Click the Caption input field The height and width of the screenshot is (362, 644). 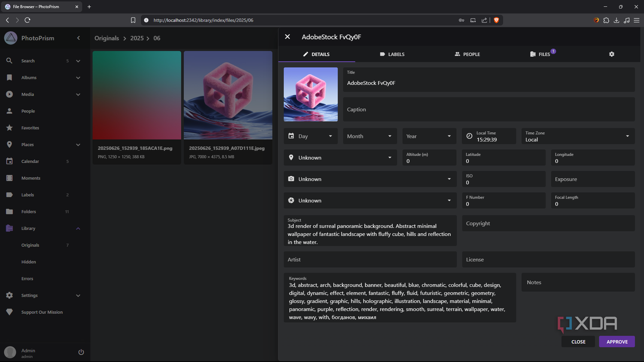[x=489, y=109]
